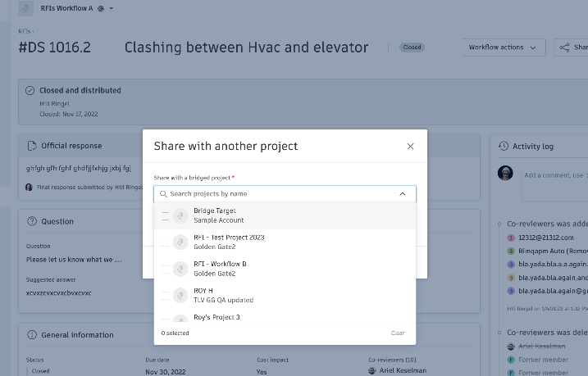The height and width of the screenshot is (376, 588).
Task: Click the General information info icon
Action: (32, 334)
